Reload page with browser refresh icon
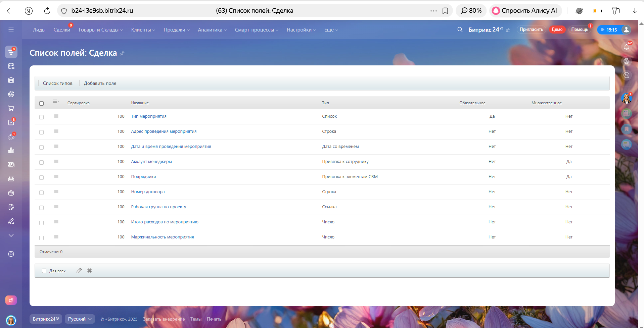644x328 pixels. tap(47, 11)
